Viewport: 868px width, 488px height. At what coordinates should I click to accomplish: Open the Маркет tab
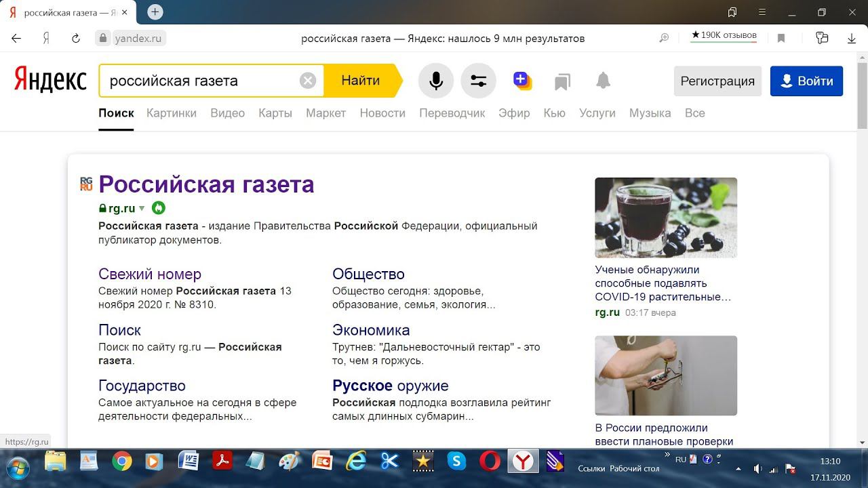click(x=326, y=113)
